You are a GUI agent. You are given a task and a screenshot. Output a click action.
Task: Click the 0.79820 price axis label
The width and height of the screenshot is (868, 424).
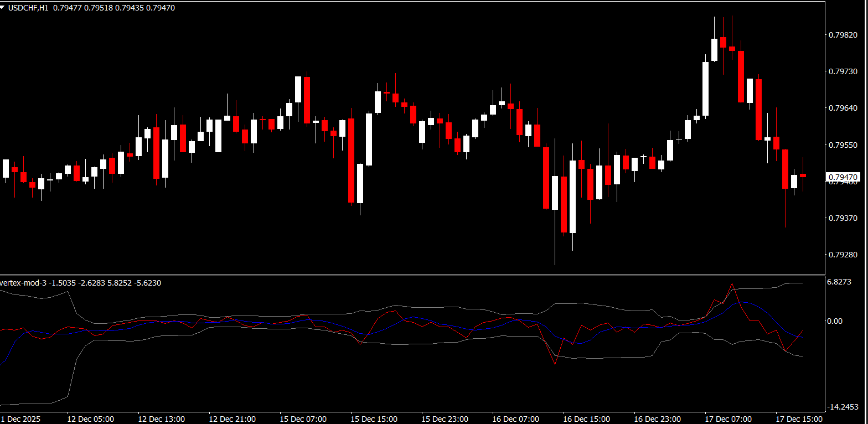point(843,35)
